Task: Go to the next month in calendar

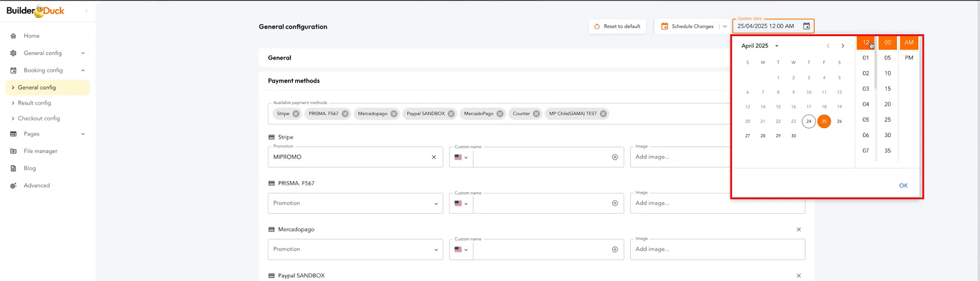Action: click(x=843, y=46)
